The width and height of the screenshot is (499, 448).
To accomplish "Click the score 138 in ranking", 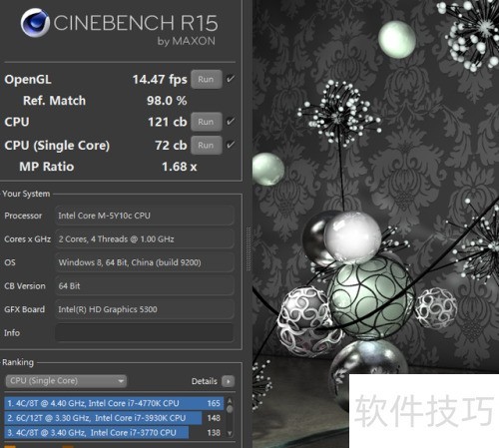I will pos(214,432).
